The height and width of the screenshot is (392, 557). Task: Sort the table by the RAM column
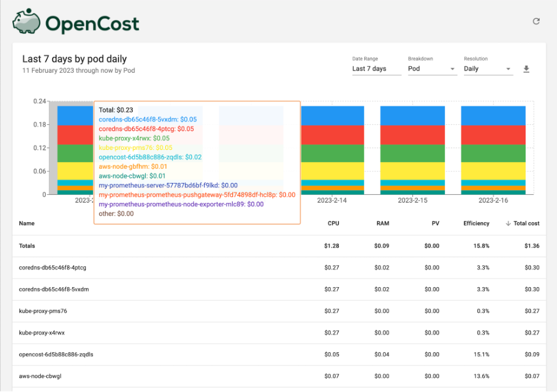click(382, 223)
